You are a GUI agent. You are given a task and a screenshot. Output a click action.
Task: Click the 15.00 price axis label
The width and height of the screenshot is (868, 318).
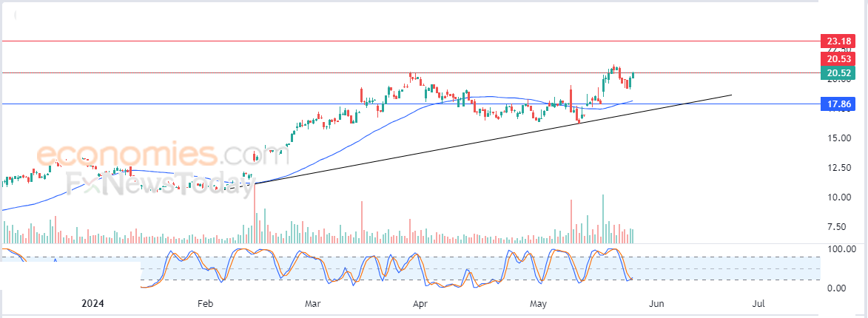coord(839,138)
